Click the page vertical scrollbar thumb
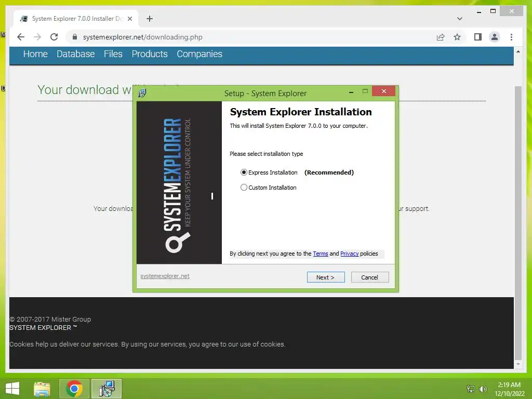This screenshot has width=532, height=399. click(x=518, y=222)
